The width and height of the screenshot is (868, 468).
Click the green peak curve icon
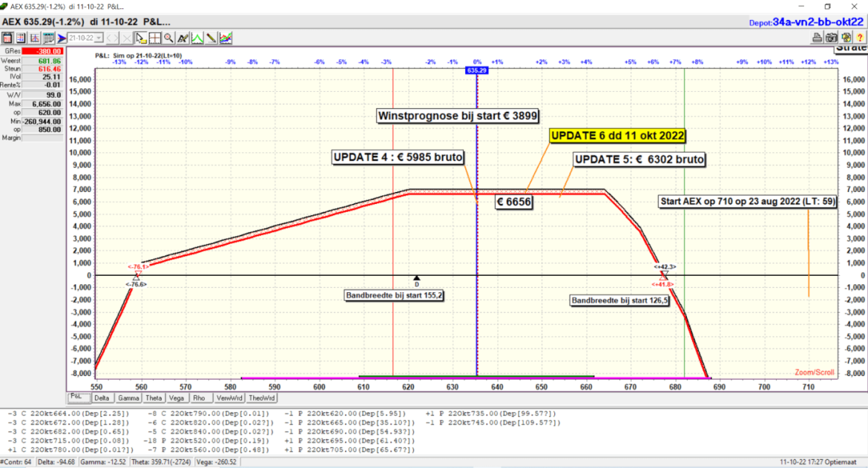[197, 38]
